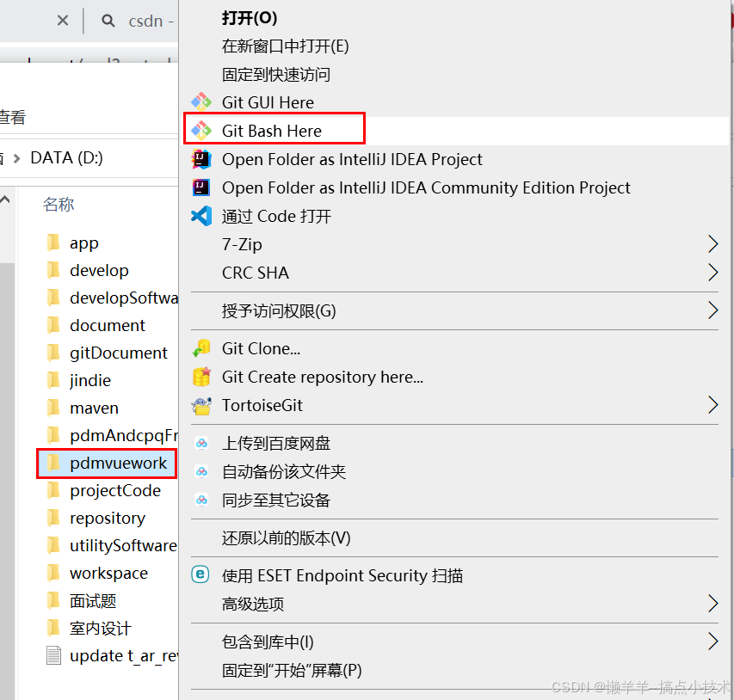Click the IntelliJ IDEA Community Edition icon

(201, 187)
